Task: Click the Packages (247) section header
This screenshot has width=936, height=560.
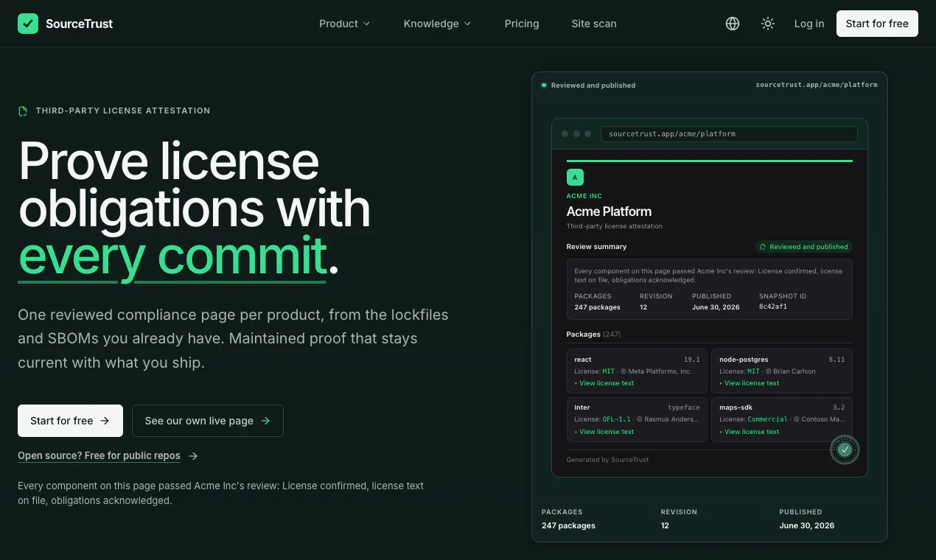Action: point(593,335)
